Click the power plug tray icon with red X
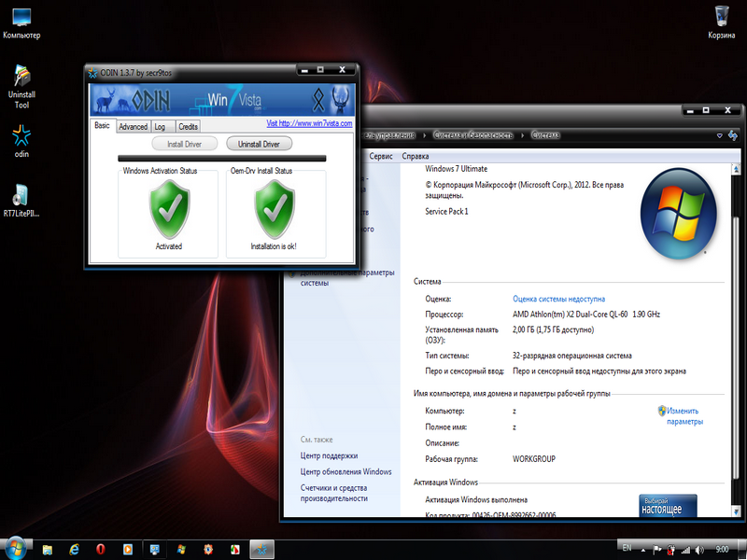Image resolution: width=747 pixels, height=560 pixels. point(671,550)
